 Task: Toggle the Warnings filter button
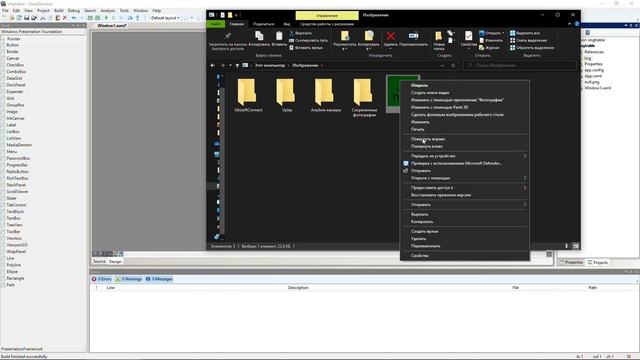click(x=129, y=279)
